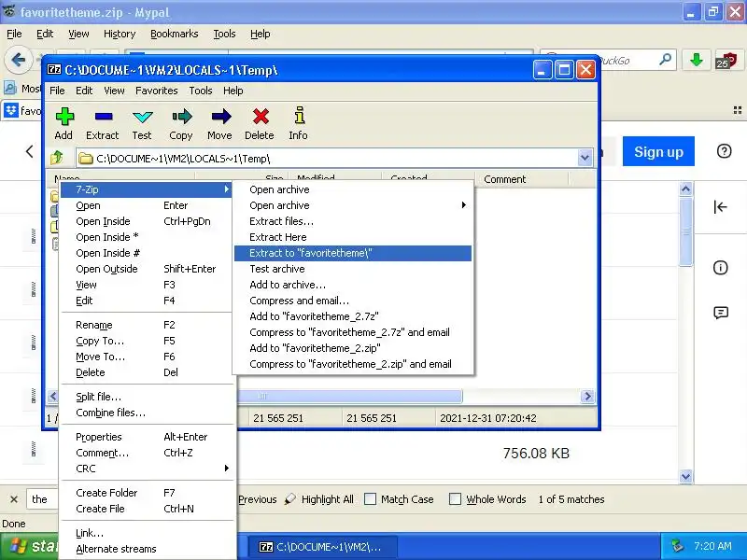Open the comments icon in sidebar
747x560 pixels.
click(x=721, y=313)
